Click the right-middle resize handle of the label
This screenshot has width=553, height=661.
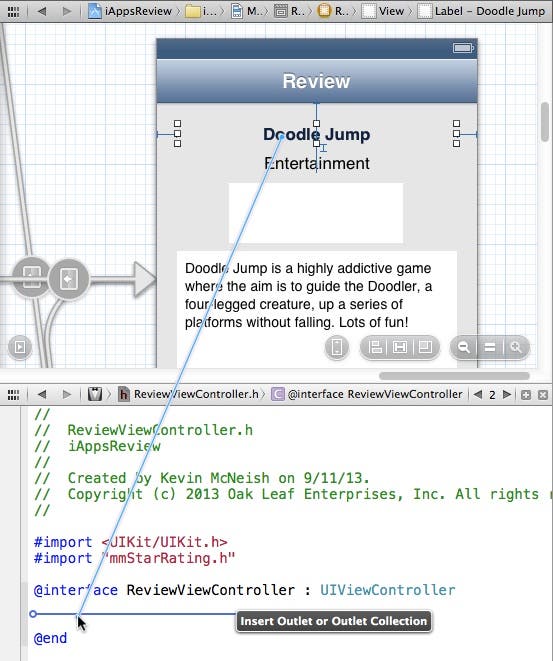(x=456, y=134)
